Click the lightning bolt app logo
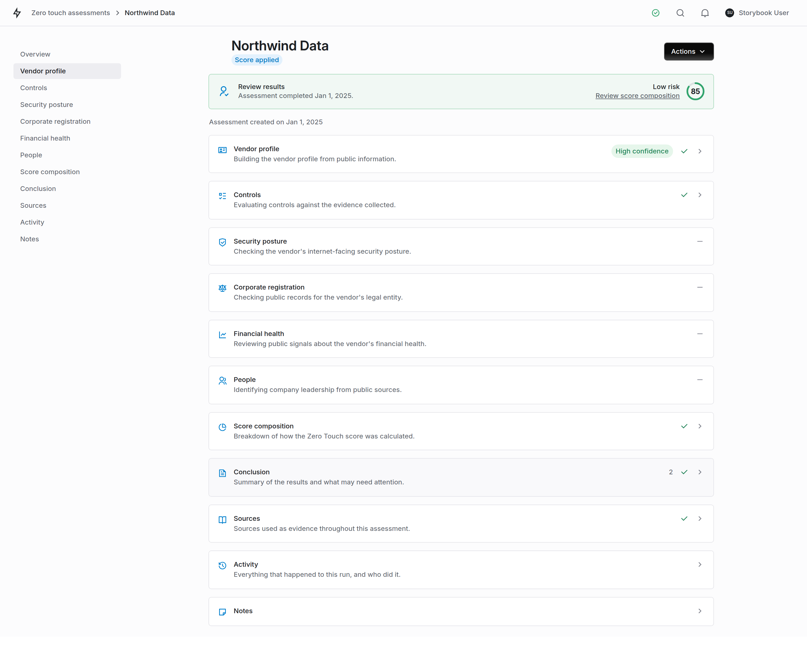The width and height of the screenshot is (807, 672). [x=17, y=13]
